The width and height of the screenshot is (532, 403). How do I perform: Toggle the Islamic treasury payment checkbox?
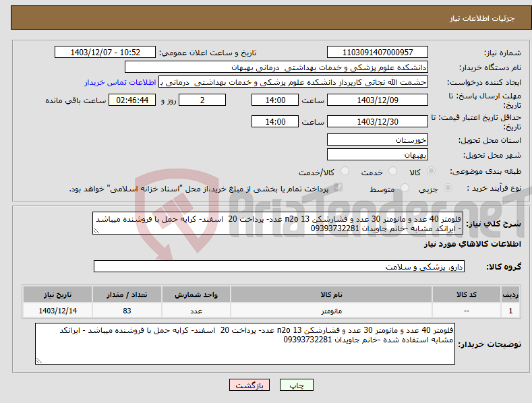pos(338,187)
